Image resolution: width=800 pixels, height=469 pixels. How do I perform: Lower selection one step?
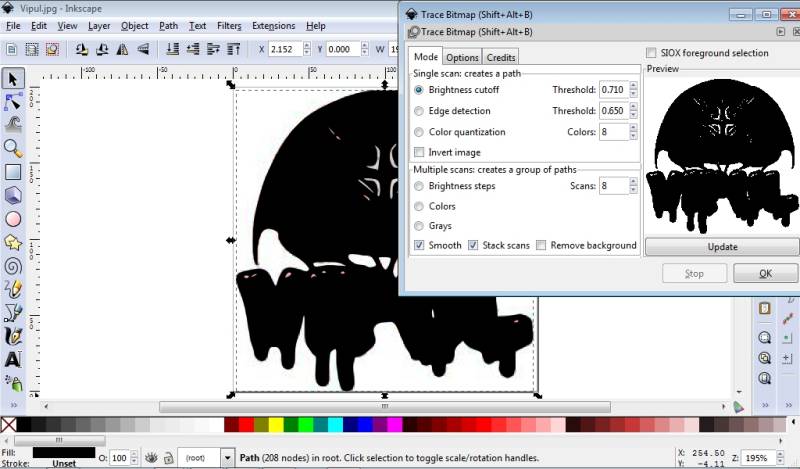point(193,49)
